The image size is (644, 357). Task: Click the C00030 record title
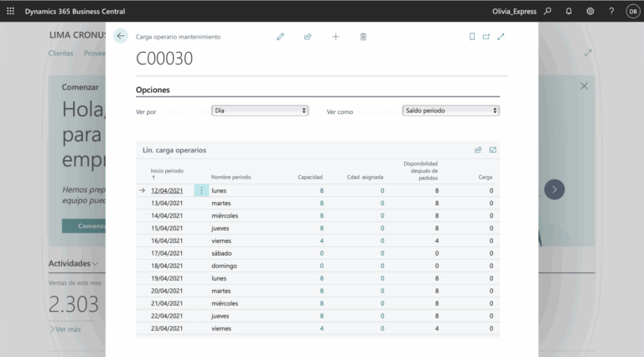click(x=164, y=59)
